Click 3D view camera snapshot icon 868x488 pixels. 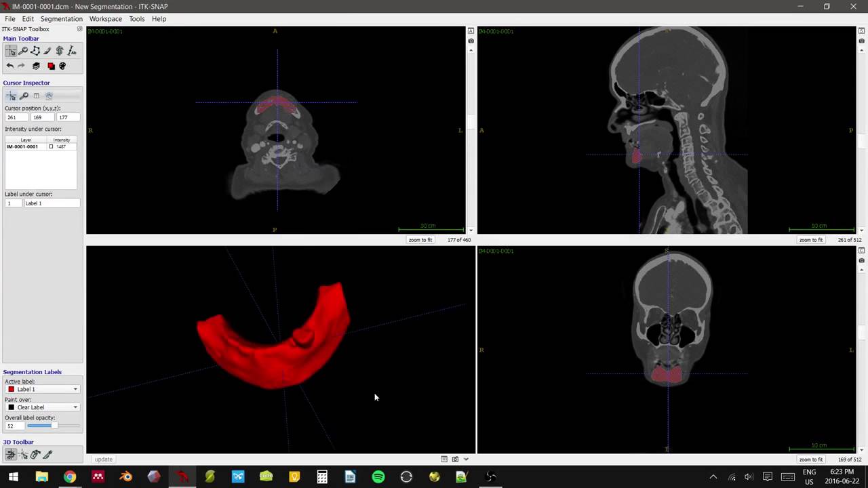click(x=455, y=459)
